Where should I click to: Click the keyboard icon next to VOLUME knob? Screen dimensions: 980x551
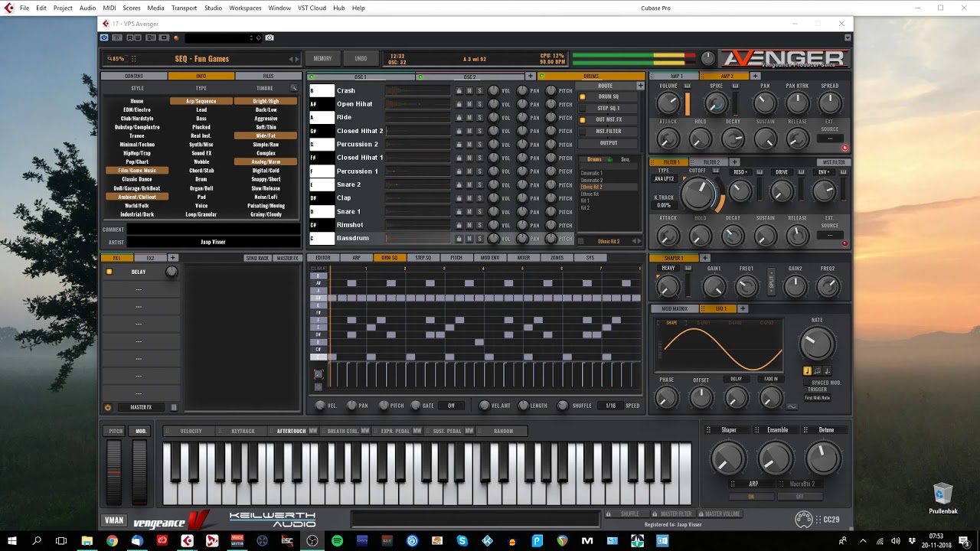pos(687,86)
